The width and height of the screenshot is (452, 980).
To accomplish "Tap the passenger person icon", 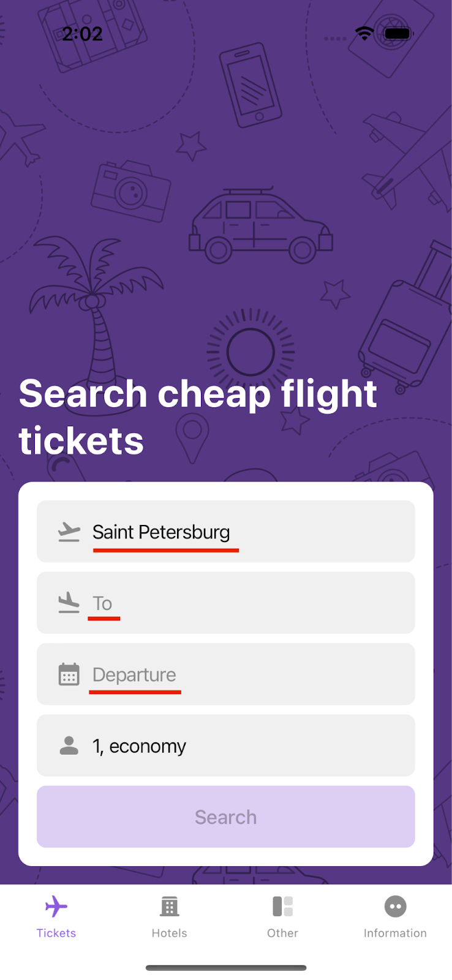I will click(69, 745).
